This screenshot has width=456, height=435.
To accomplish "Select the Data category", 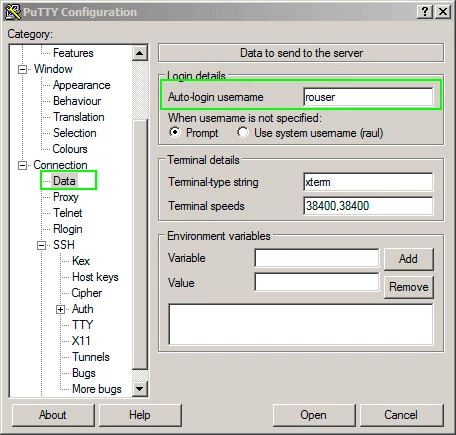I will pyautogui.click(x=64, y=181).
